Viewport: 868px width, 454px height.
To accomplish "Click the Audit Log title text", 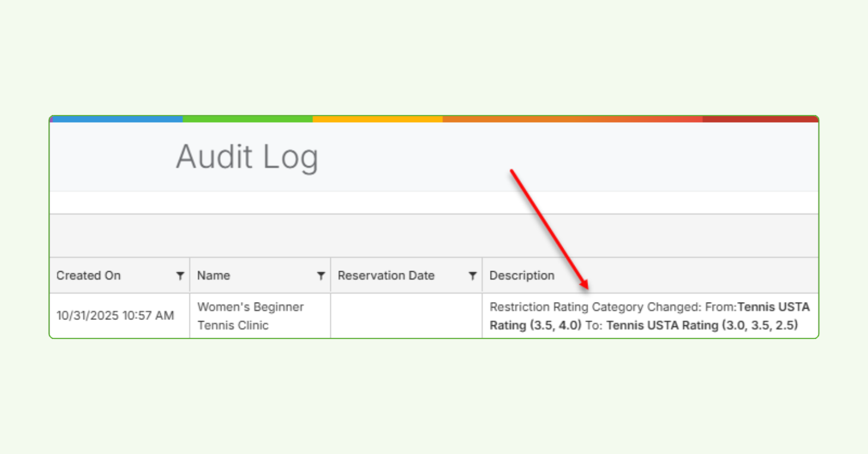I will [247, 157].
